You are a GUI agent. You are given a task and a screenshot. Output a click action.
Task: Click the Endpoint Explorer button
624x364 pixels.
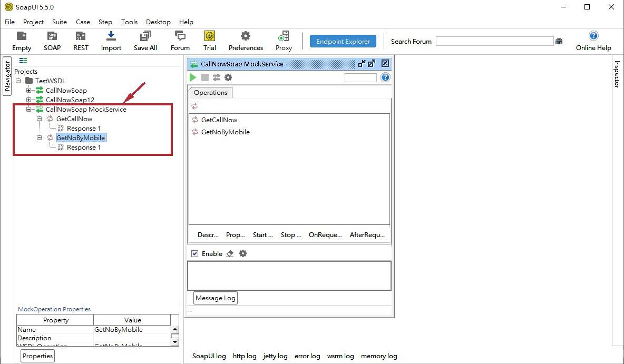(343, 42)
